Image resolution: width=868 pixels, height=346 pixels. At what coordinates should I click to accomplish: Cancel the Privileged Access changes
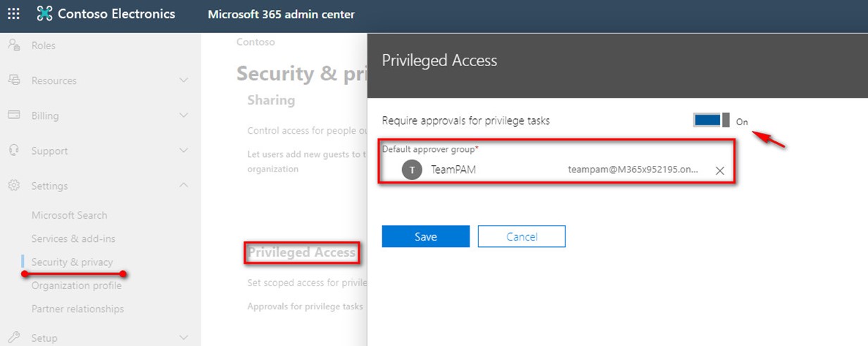(522, 236)
